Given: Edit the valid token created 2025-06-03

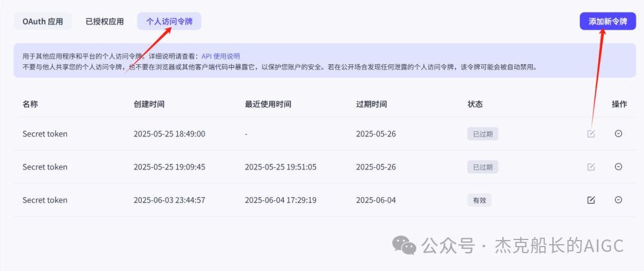Looking at the screenshot, I should click(591, 200).
